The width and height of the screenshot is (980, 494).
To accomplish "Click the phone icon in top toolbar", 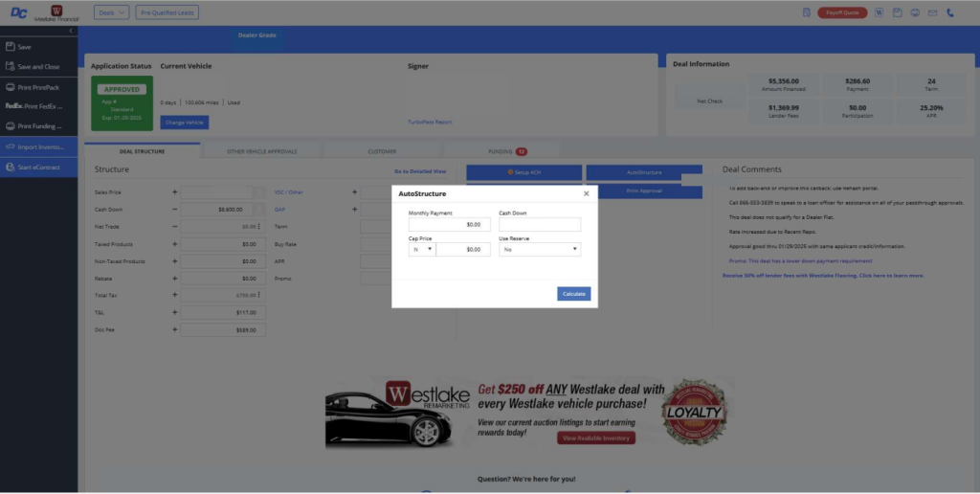I will tap(950, 12).
